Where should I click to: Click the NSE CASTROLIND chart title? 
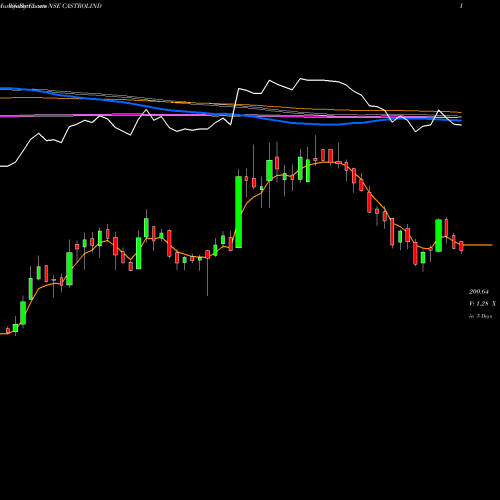point(75,6)
